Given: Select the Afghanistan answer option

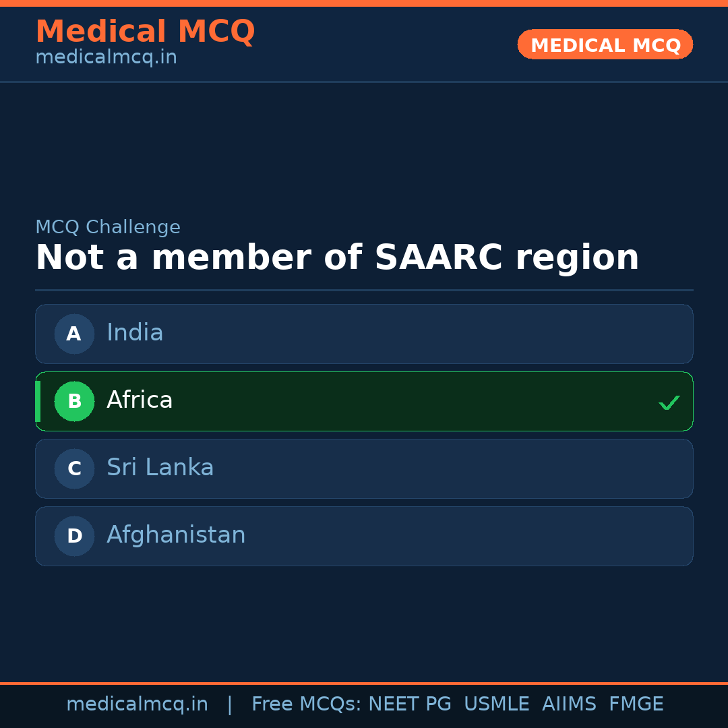Looking at the screenshot, I should click(364, 536).
